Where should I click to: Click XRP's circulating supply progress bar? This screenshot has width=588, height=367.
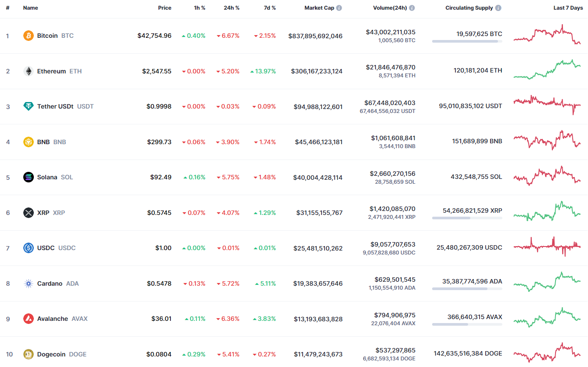coord(467,218)
